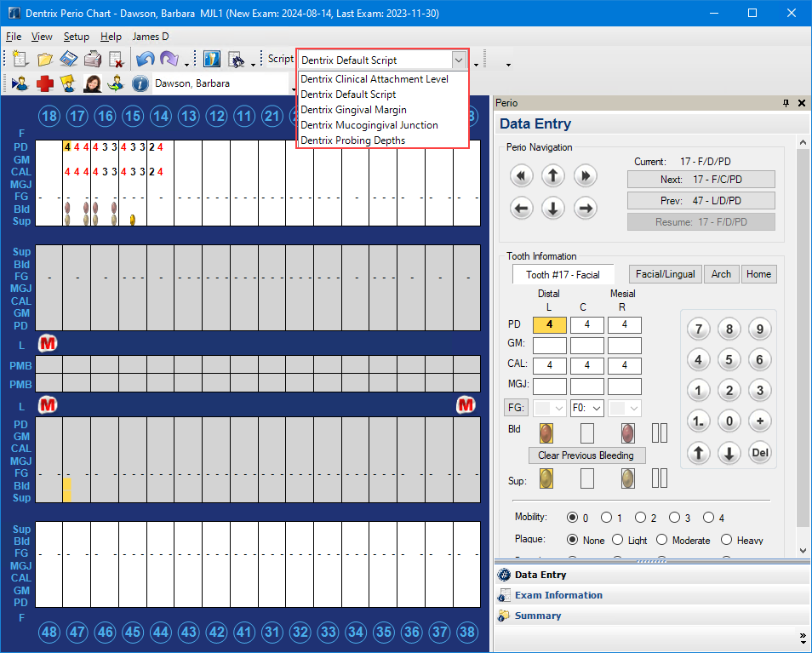812x653 pixels.
Task: Click the Clear Previous Bleeding button
Action: (x=586, y=455)
